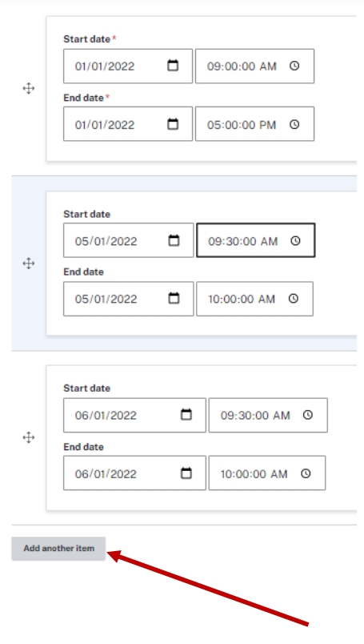Grab the drag handle of the first item
The height and width of the screenshot is (644, 364).
(x=28, y=88)
